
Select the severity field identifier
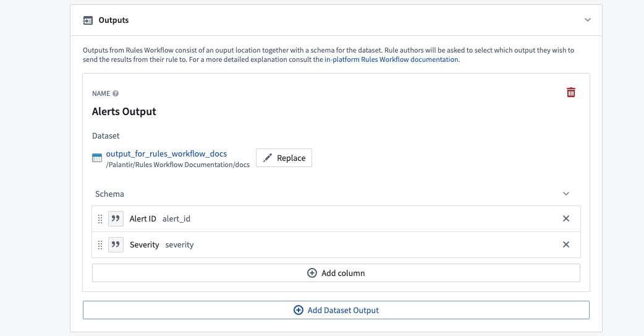point(179,244)
